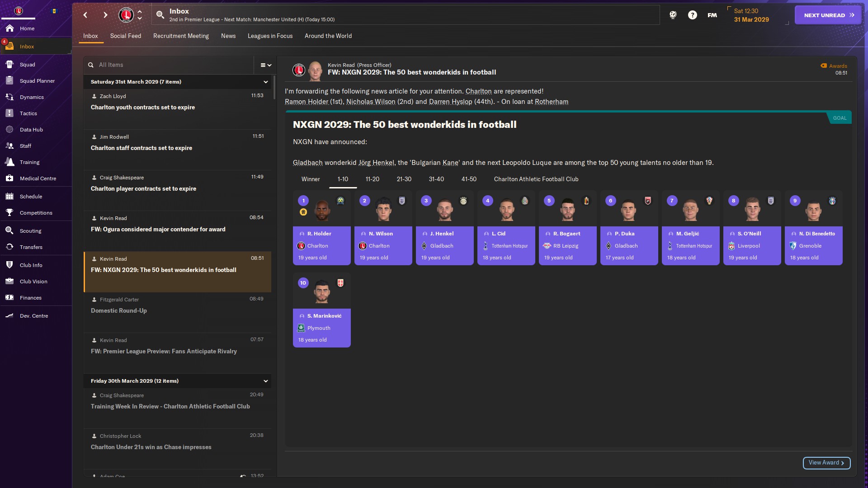This screenshot has height=488, width=868.
Task: Select the 11-20 ranking tab
Action: coord(373,179)
